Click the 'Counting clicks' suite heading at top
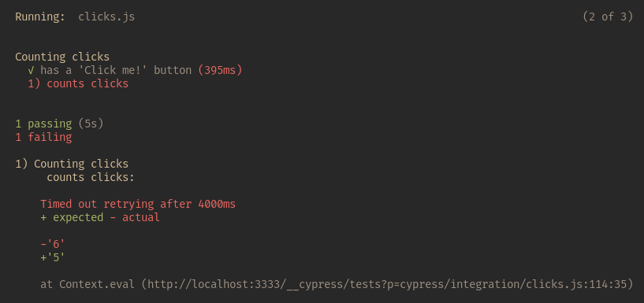644x303 pixels. pyautogui.click(x=62, y=57)
